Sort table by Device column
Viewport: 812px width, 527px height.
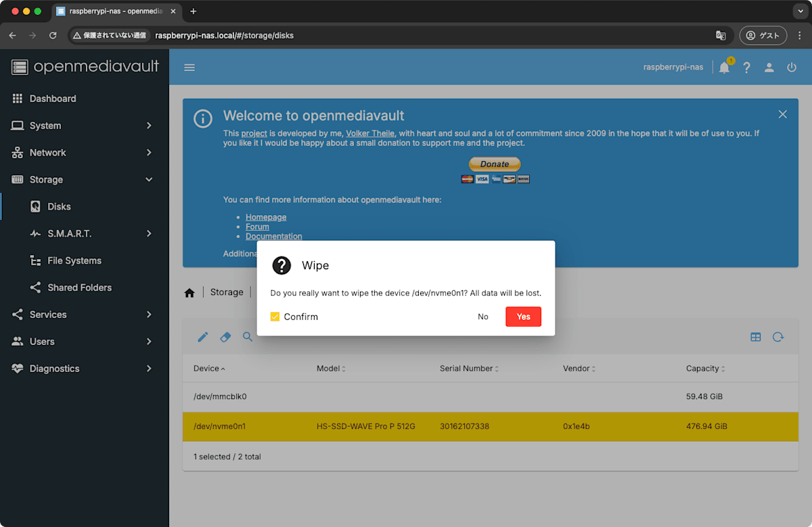[x=209, y=369]
